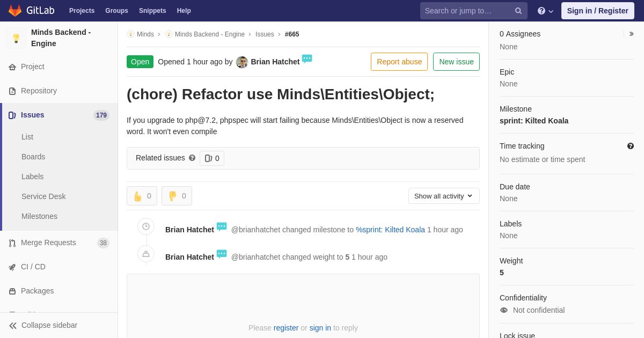This screenshot has height=338, width=644.
Task: Click the New issue button
Action: (x=456, y=62)
